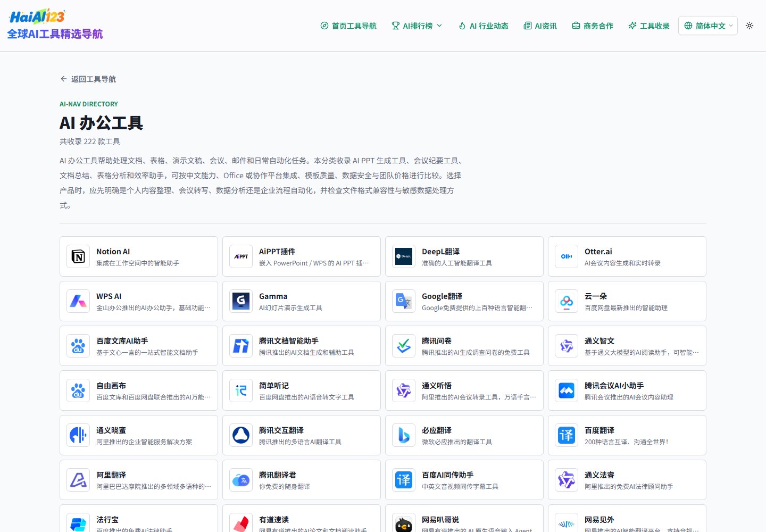Toggle the light/dark theme sun icon

tap(750, 26)
